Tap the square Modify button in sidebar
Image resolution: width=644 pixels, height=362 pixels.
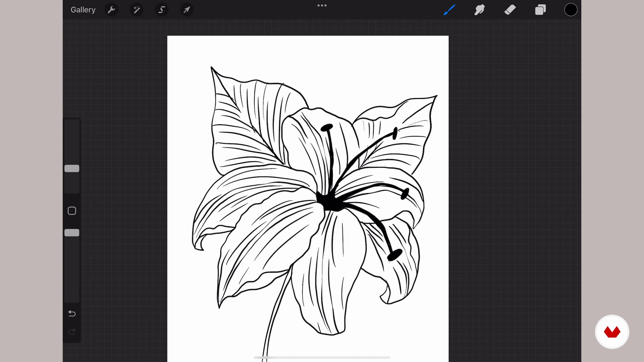click(x=72, y=211)
